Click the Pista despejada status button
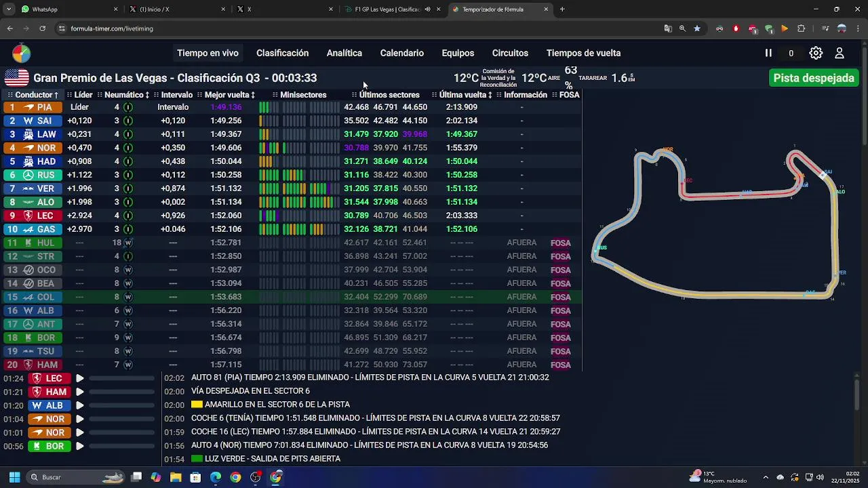 [814, 78]
